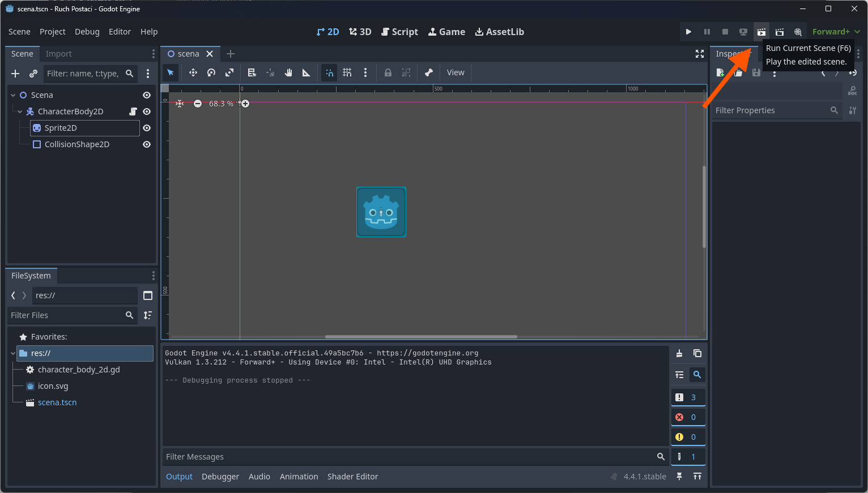Click the Stop running project icon

pyautogui.click(x=725, y=32)
